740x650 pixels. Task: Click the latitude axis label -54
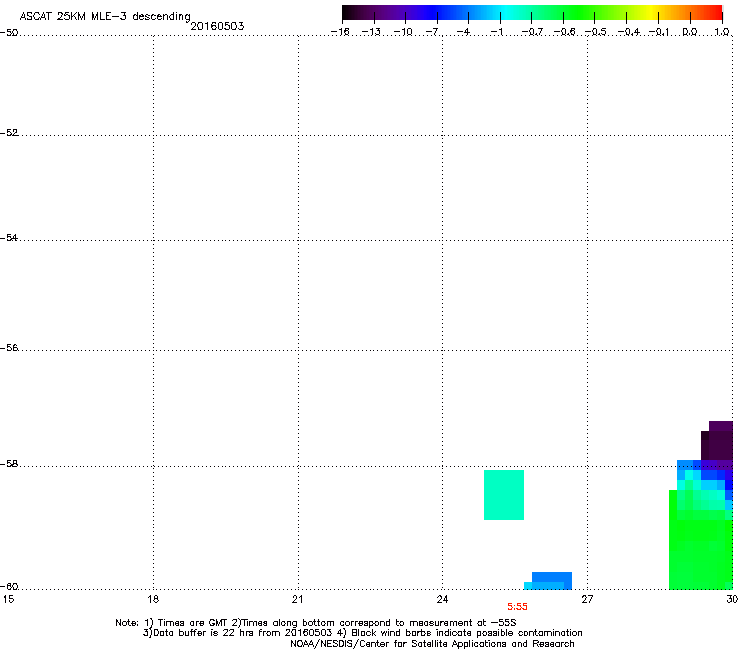click(9, 238)
